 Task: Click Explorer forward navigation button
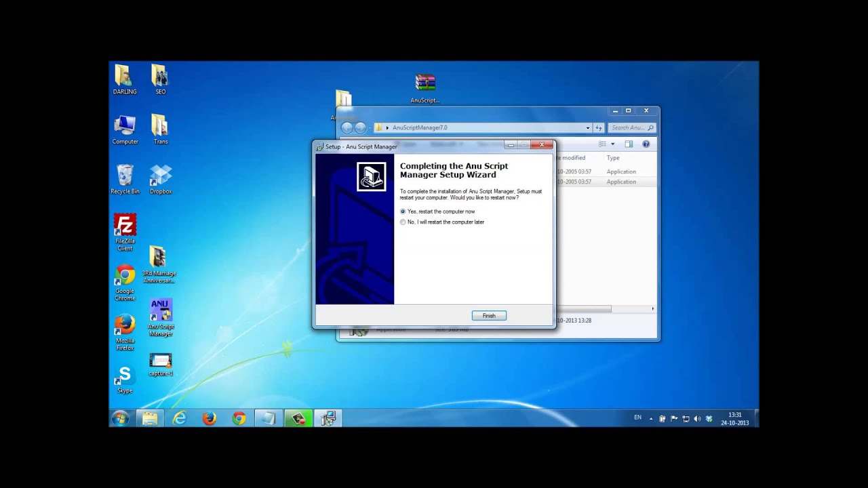pos(361,127)
